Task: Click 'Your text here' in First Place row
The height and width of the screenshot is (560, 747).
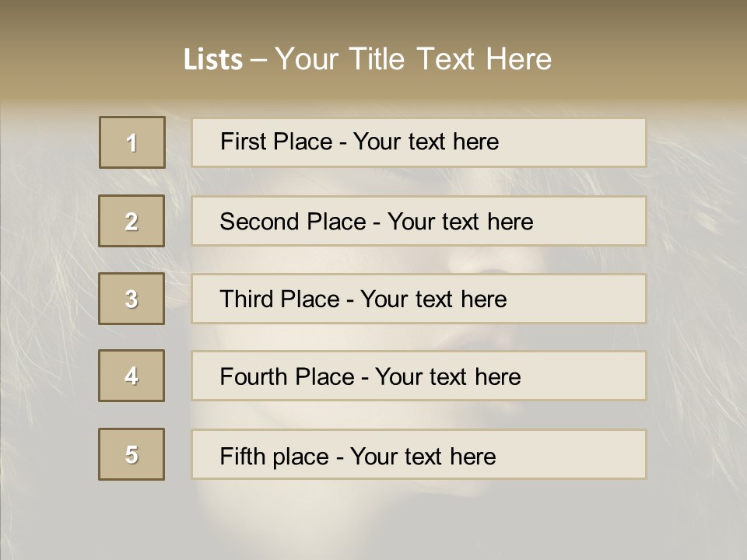Action: [426, 142]
